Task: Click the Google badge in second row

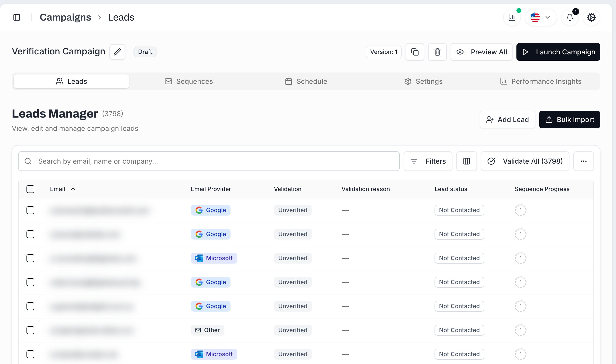Action: coord(211,234)
